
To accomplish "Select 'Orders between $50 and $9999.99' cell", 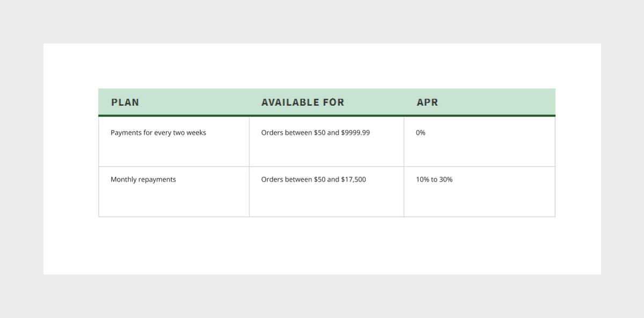I will (x=326, y=142).
